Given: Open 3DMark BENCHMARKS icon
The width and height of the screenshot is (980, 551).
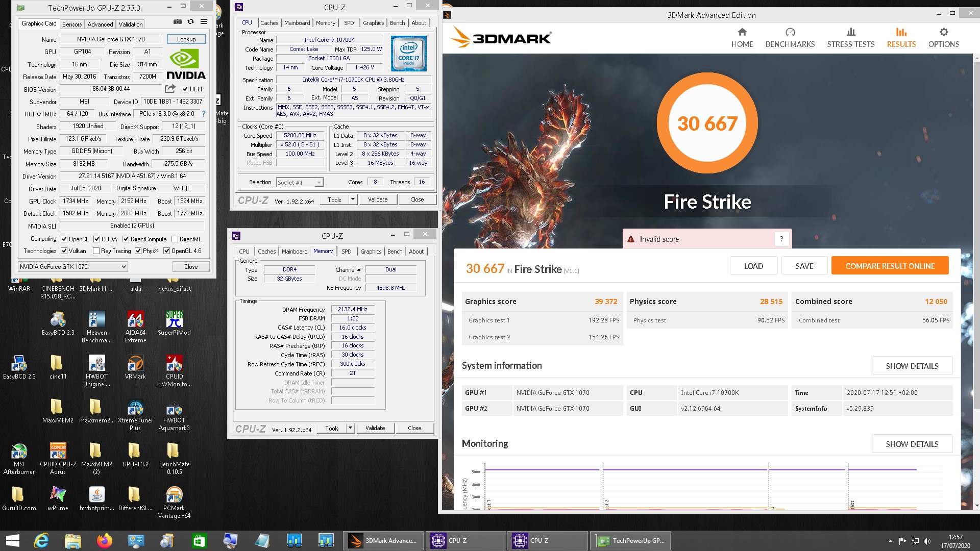Looking at the screenshot, I should (x=790, y=32).
